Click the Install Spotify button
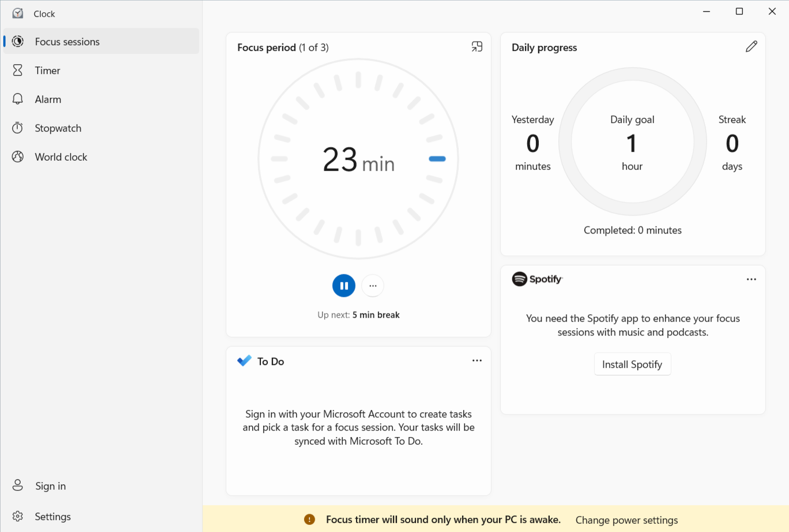The width and height of the screenshot is (789, 532). click(632, 364)
